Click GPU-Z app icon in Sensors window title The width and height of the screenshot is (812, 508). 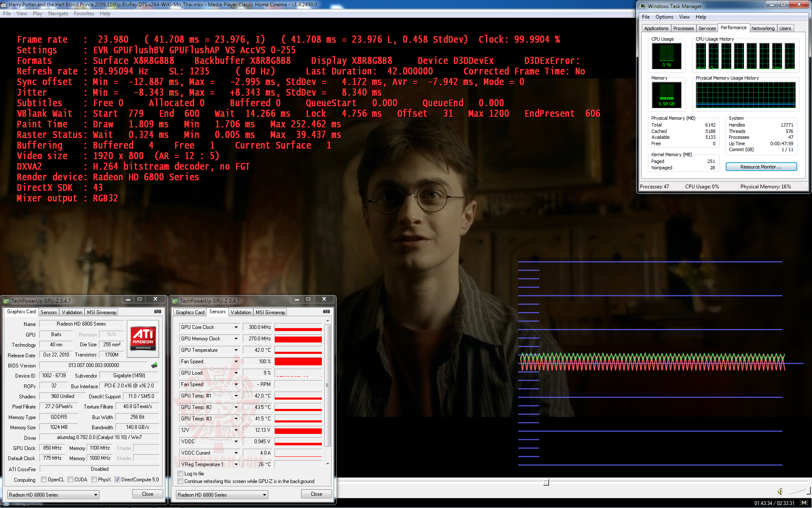point(175,301)
